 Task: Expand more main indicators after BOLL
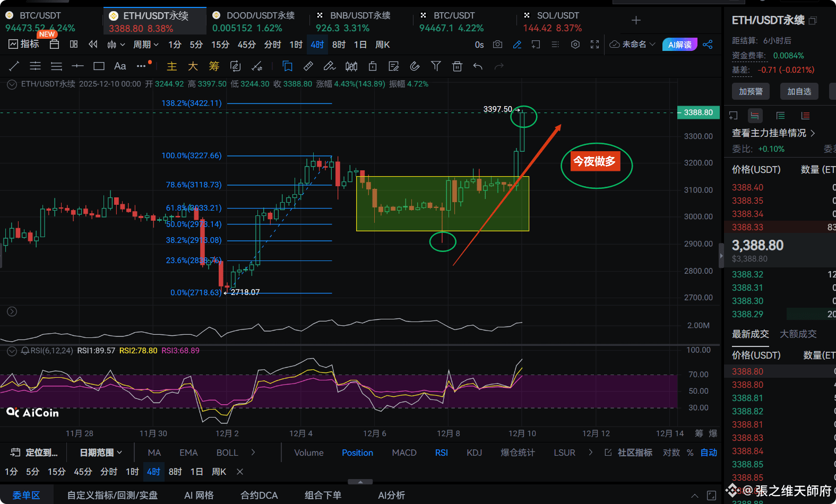click(253, 453)
